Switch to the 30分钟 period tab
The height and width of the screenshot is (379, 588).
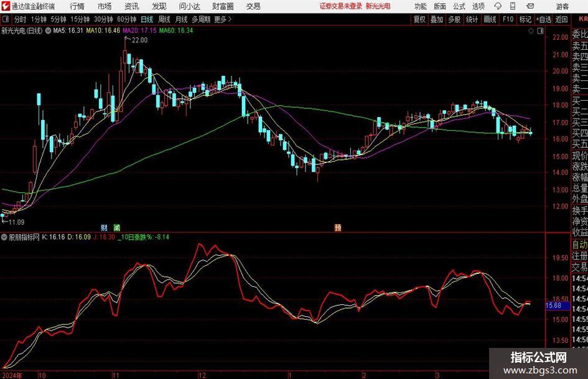click(x=103, y=19)
